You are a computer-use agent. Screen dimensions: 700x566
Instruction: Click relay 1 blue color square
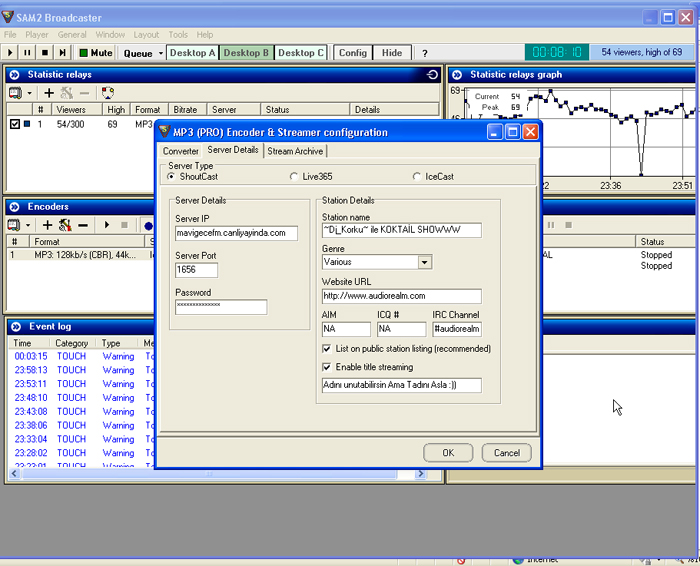coord(27,124)
